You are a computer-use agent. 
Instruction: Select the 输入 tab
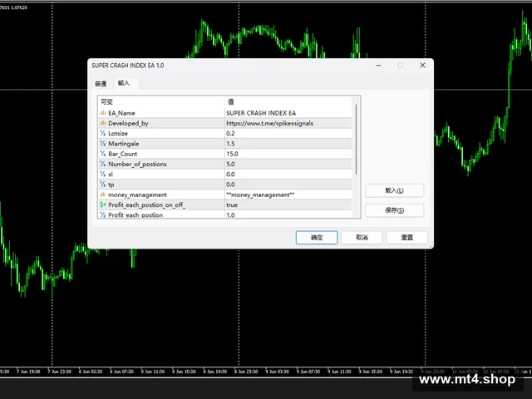point(124,83)
